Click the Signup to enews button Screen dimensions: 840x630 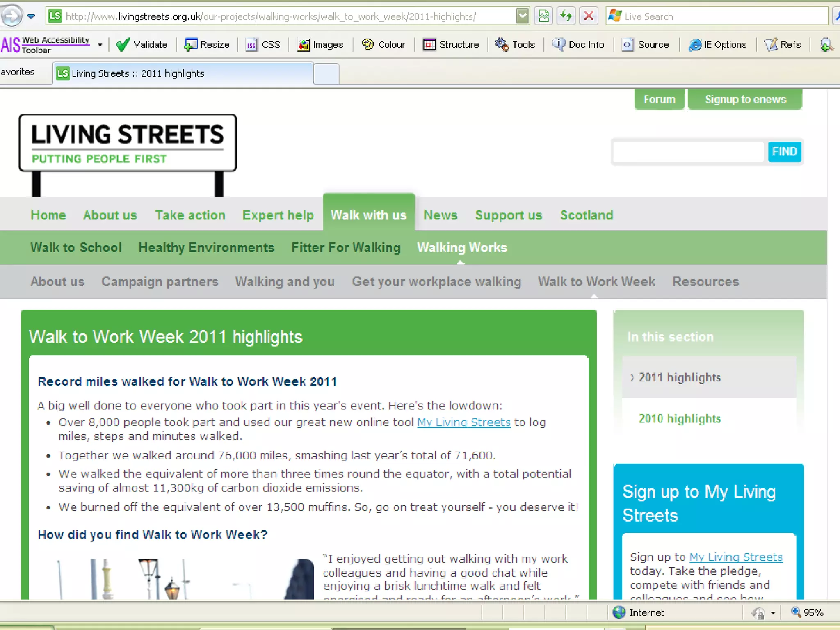[x=745, y=99]
